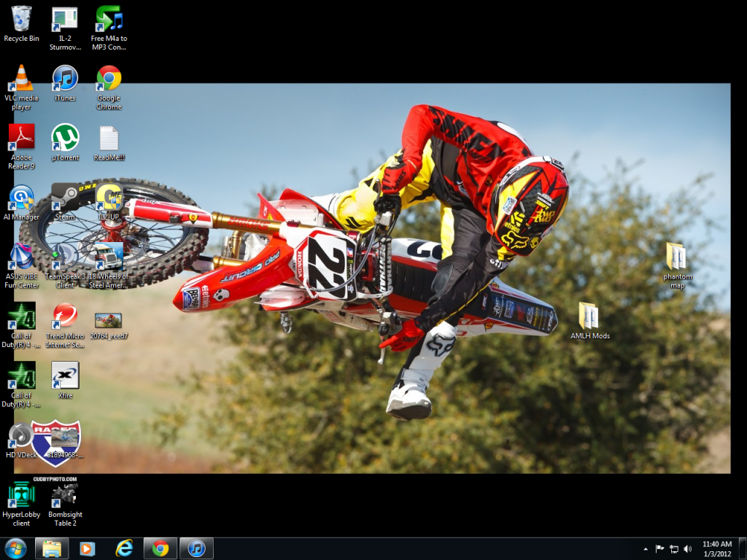Click the volume speaker icon in tray
This screenshot has height=560, width=747.
687,548
